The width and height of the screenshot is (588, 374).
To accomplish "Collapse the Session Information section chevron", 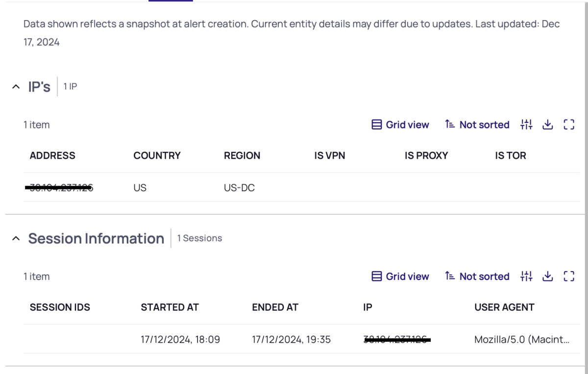I will pos(16,239).
